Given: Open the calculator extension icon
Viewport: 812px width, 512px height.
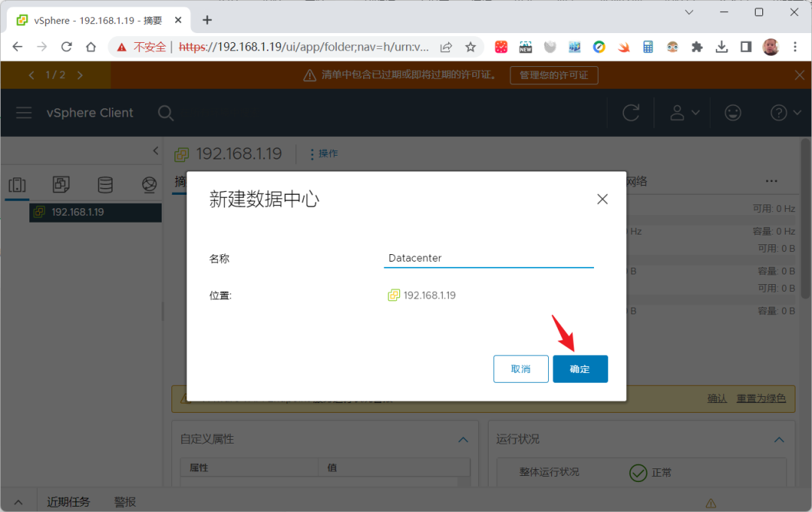Looking at the screenshot, I should tap(648, 47).
